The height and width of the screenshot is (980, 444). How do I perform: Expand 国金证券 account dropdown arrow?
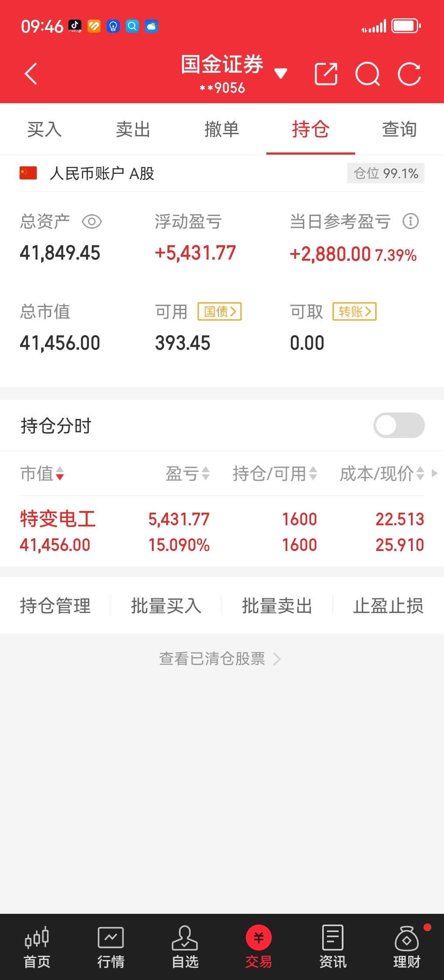coord(281,74)
